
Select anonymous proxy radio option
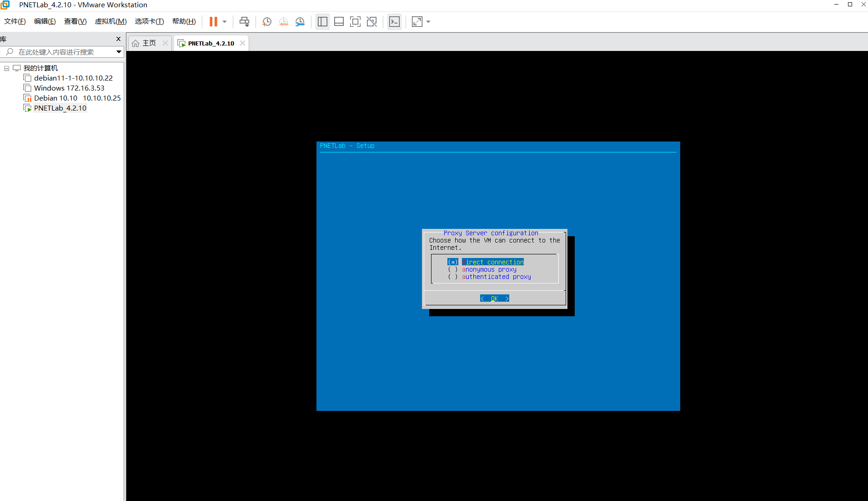click(x=482, y=269)
